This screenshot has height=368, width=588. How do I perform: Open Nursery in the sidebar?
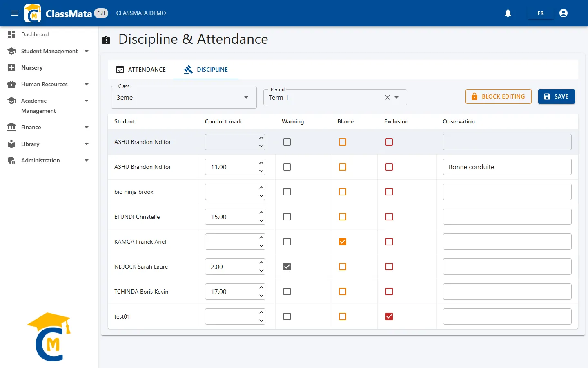(32, 67)
